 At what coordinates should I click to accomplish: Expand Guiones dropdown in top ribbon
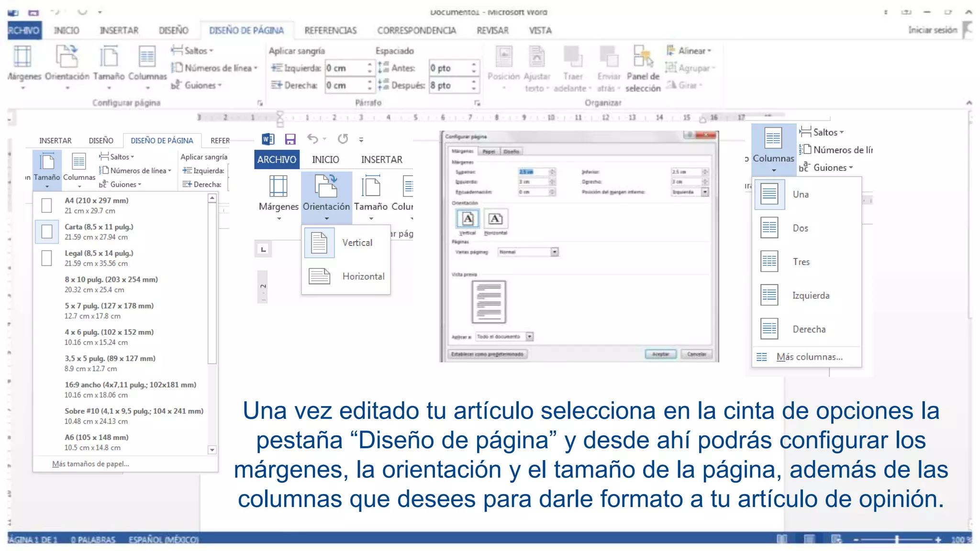pos(197,85)
